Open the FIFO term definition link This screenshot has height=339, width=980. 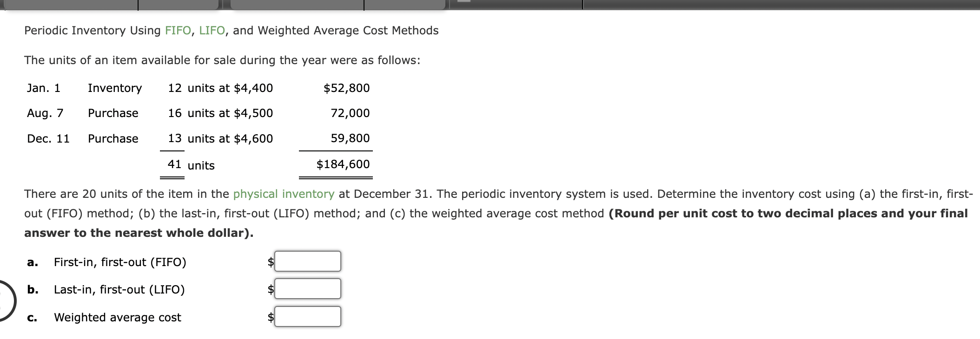pyautogui.click(x=178, y=31)
